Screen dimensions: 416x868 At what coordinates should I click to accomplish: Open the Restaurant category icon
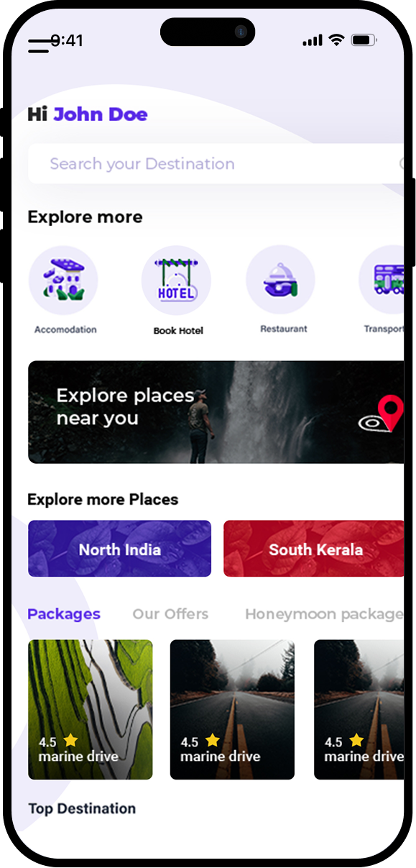280,280
